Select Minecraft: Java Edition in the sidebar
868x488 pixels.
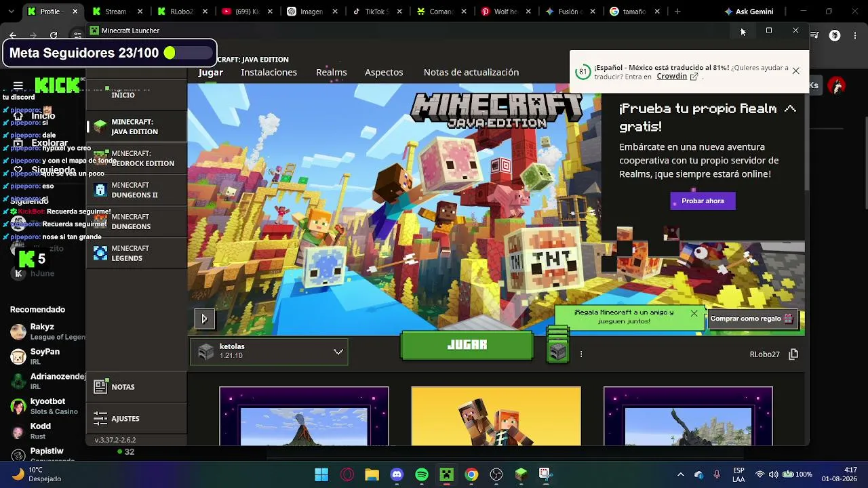[x=136, y=127]
